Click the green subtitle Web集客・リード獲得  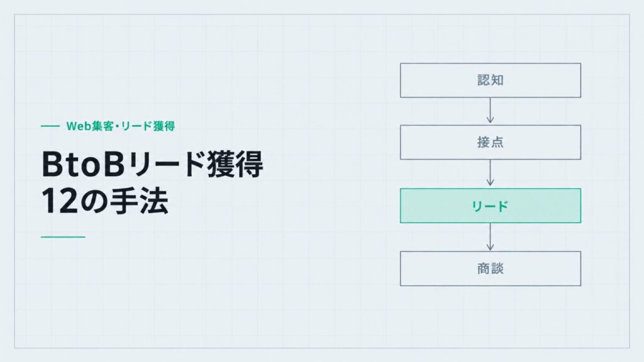click(121, 126)
